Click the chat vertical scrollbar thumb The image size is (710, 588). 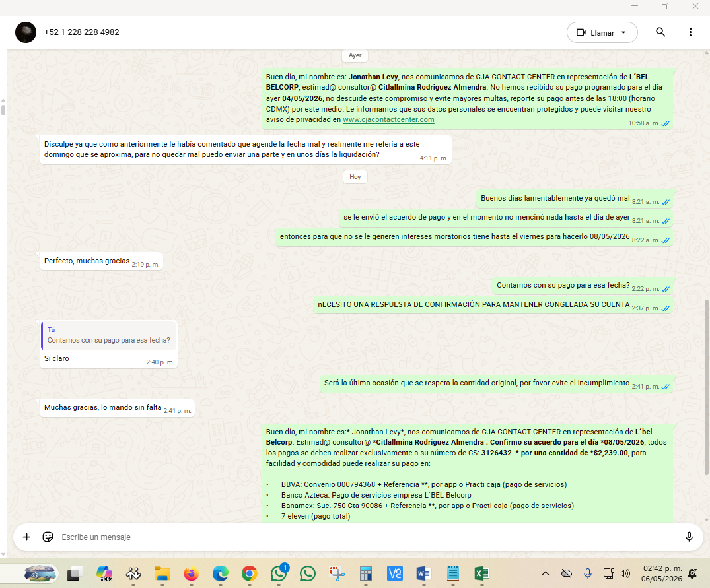707,387
